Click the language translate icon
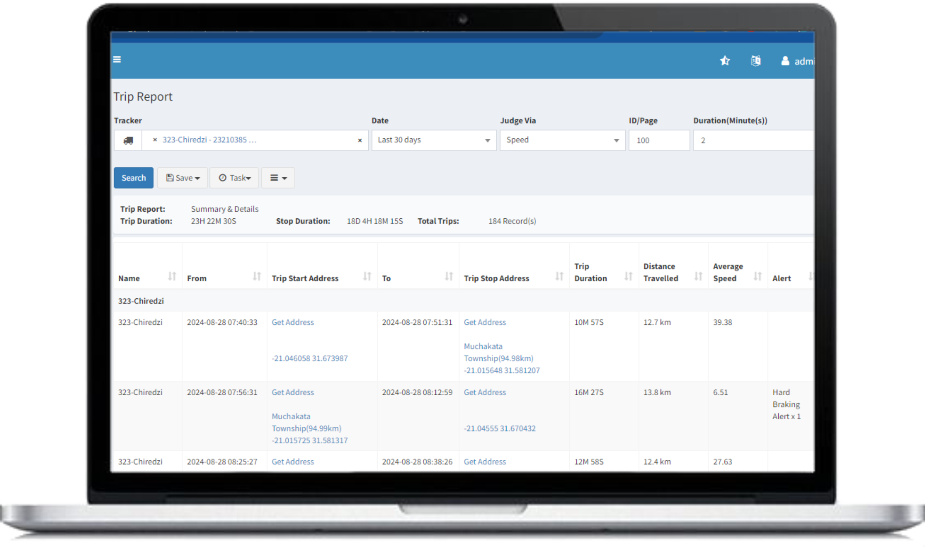The height and width of the screenshot is (560, 925). click(x=755, y=61)
